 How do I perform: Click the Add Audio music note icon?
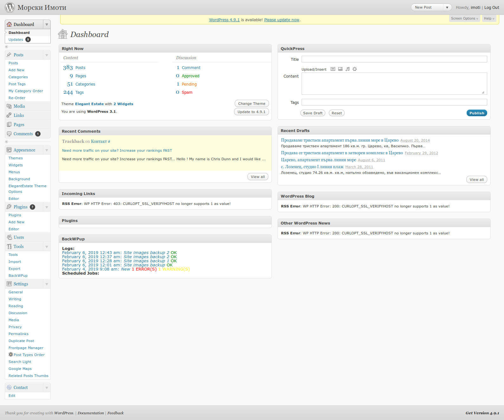pyautogui.click(x=348, y=69)
